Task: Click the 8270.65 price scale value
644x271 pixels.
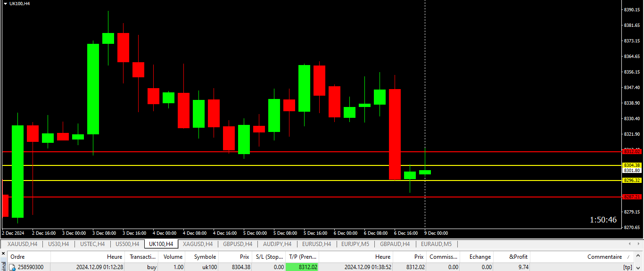Action: 632,227
